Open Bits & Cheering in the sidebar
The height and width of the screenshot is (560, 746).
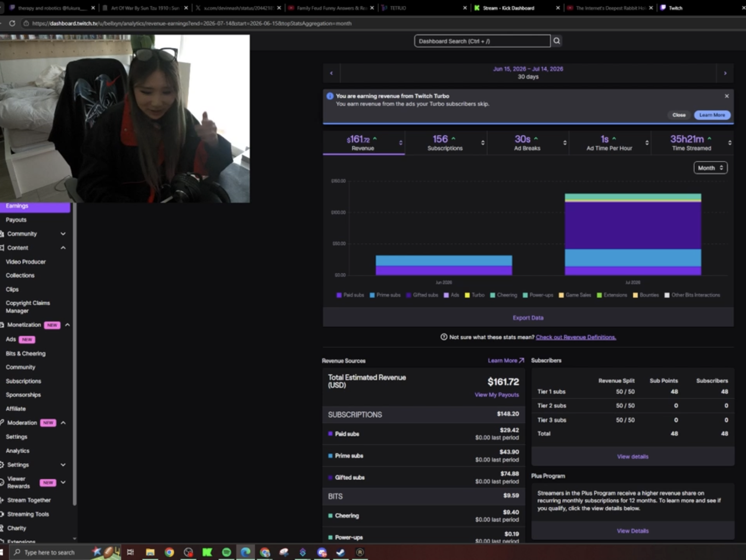point(26,354)
